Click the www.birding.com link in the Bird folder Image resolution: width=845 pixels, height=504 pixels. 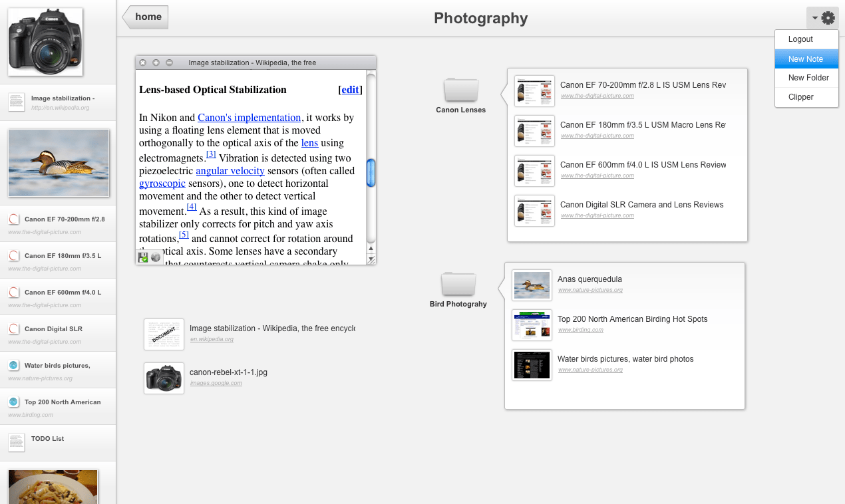pos(580,330)
